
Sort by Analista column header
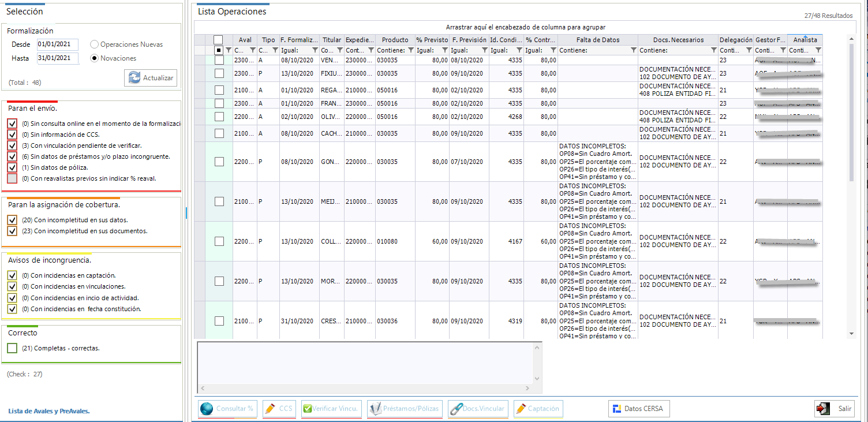coord(805,40)
